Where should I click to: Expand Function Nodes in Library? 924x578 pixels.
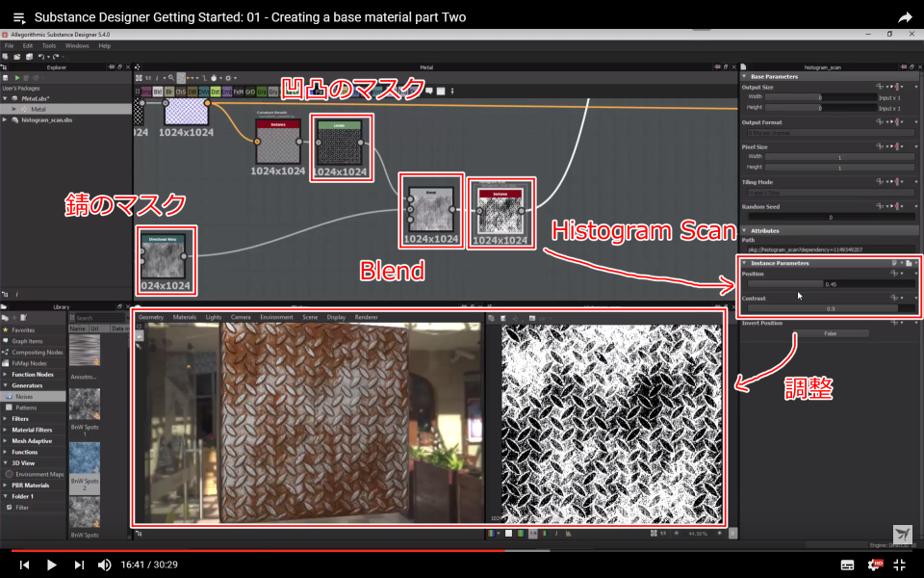[x=6, y=375]
